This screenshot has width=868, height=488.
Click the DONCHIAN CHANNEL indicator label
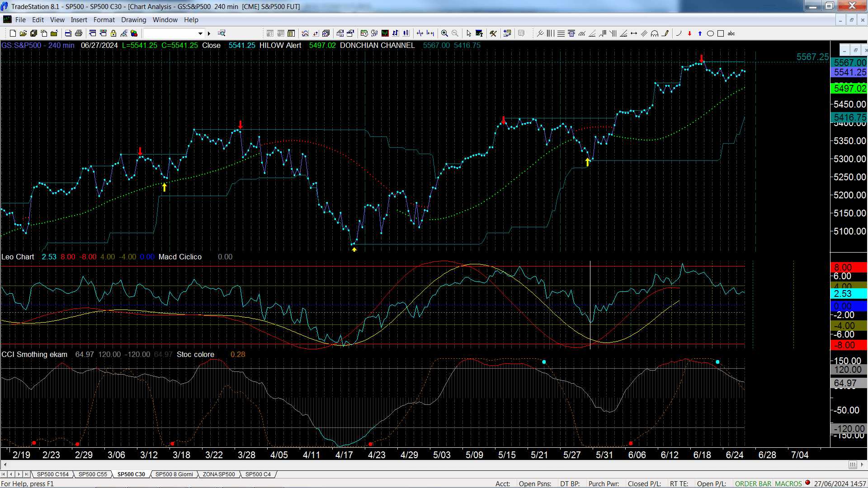pyautogui.click(x=377, y=46)
